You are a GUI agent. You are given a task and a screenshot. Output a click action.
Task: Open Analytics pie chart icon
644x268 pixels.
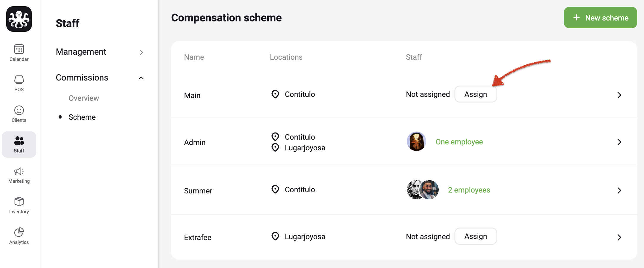tap(19, 232)
